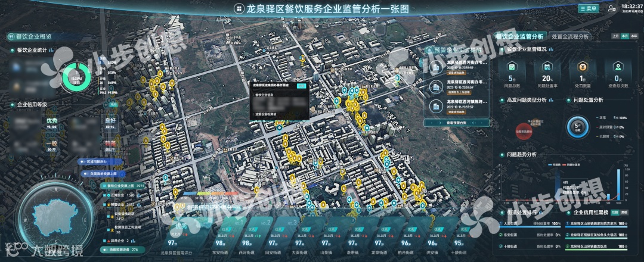Select the 一般 credit level card
The image size is (644, 262).
(51, 146)
